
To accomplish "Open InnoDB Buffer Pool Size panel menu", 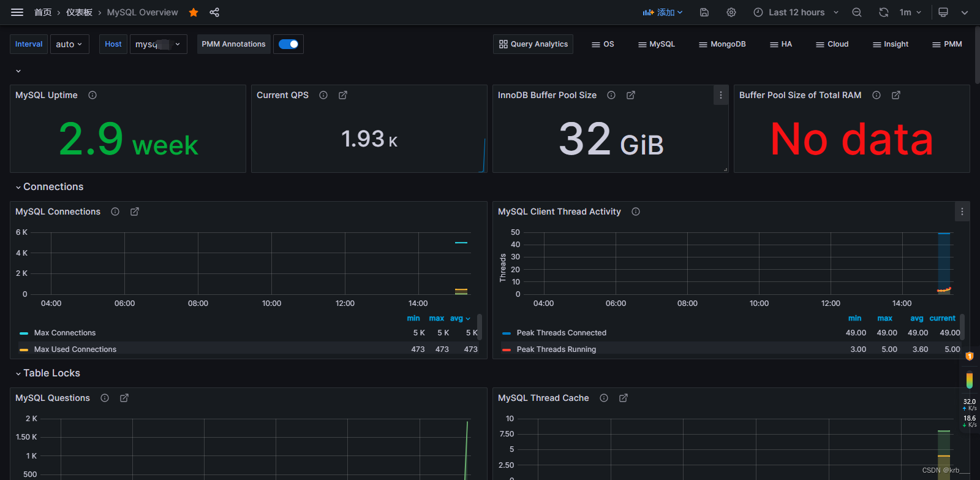I will tap(721, 95).
